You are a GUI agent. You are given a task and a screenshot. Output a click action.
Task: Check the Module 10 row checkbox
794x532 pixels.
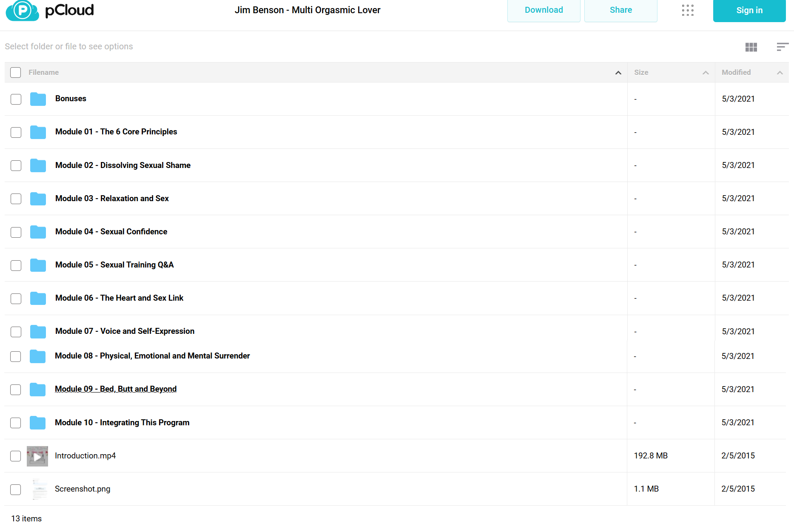15,423
